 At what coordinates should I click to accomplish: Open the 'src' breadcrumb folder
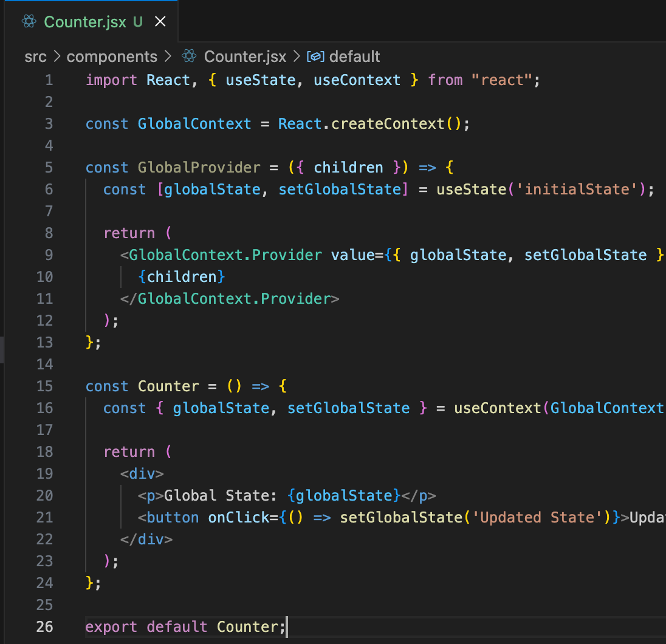point(35,57)
